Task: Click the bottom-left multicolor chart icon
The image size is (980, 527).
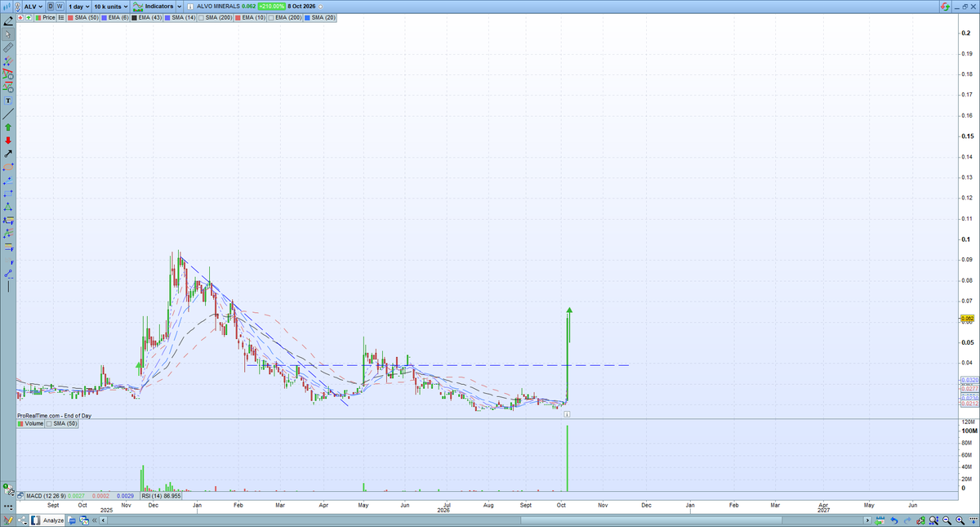Action: click(7, 520)
